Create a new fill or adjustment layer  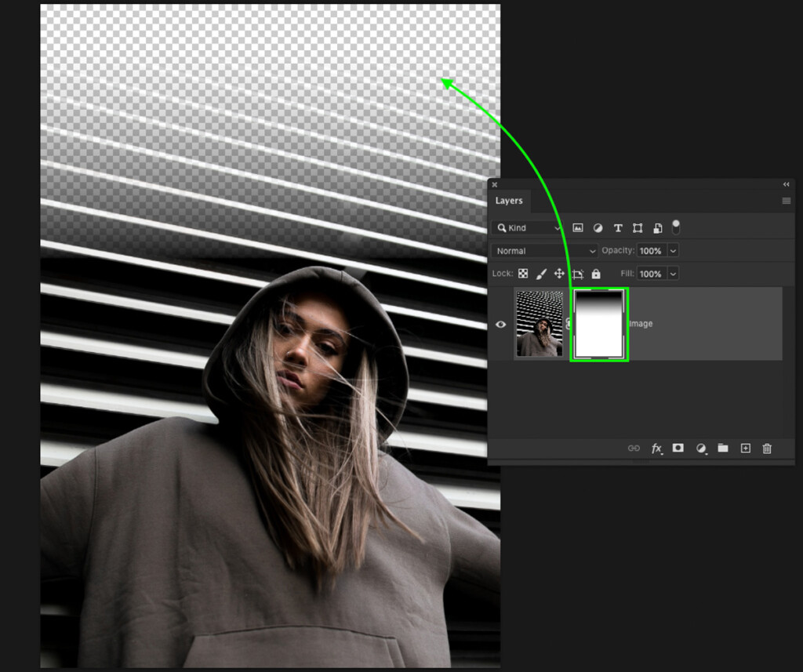tap(700, 449)
